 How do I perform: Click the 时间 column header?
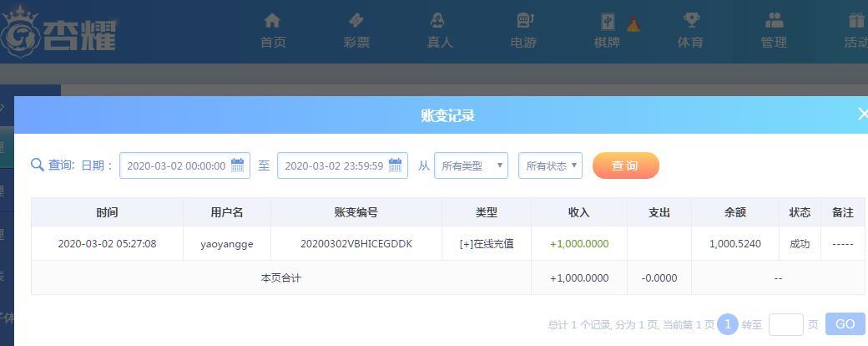point(107,212)
